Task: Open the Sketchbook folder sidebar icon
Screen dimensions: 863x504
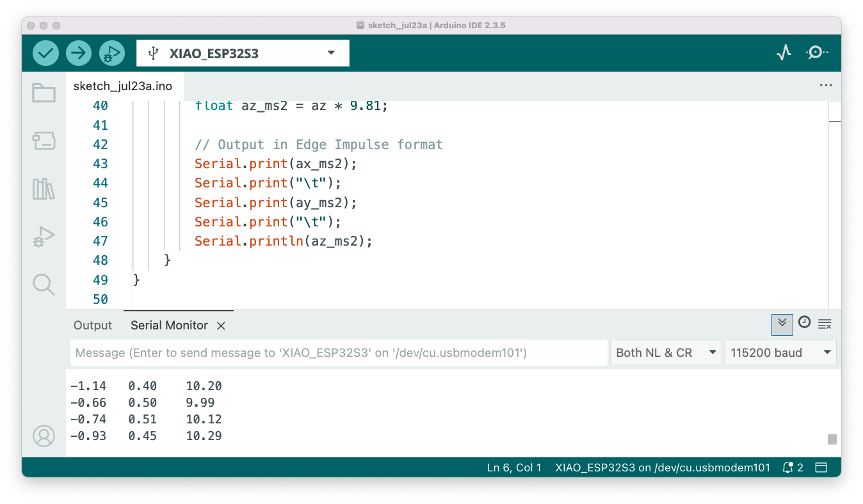Action: click(44, 93)
